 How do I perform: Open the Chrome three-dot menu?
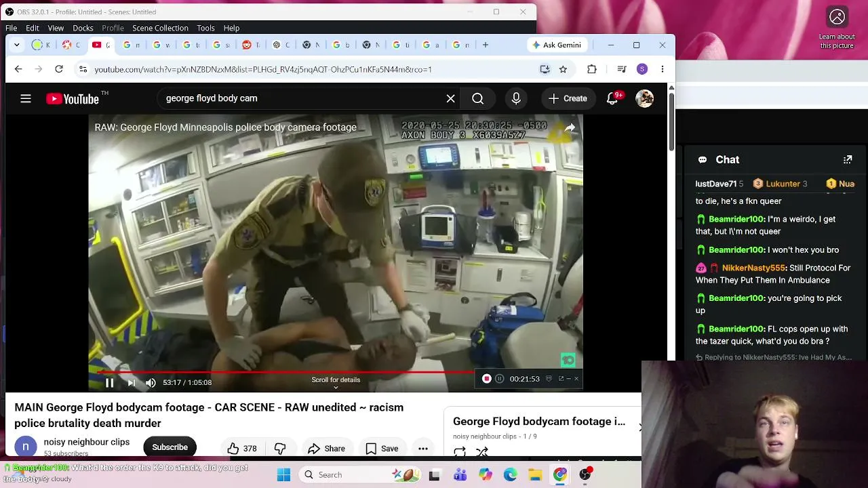click(x=663, y=69)
